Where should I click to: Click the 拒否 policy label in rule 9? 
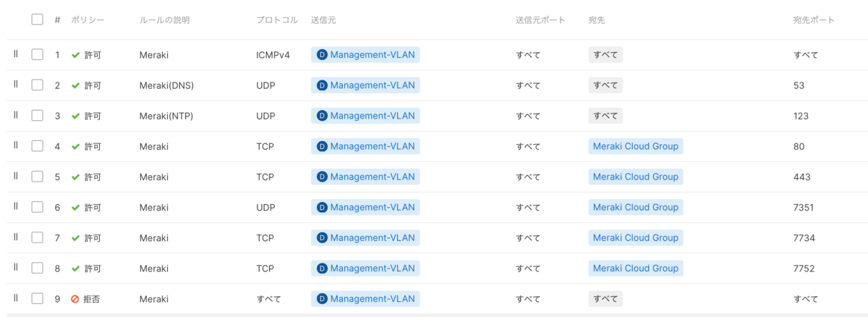point(92,299)
